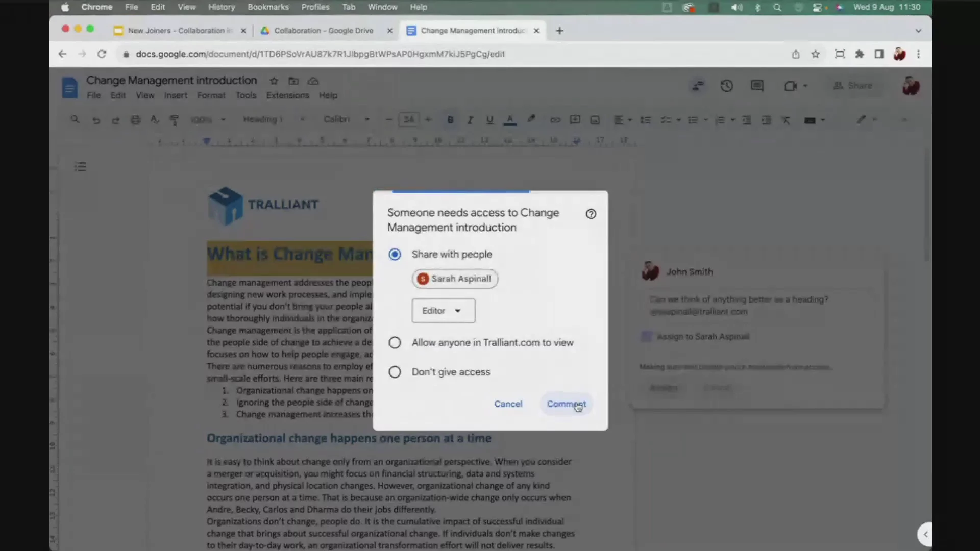This screenshot has width=980, height=551.
Task: Open the bulleted list dropdown
Action: [x=698, y=120]
